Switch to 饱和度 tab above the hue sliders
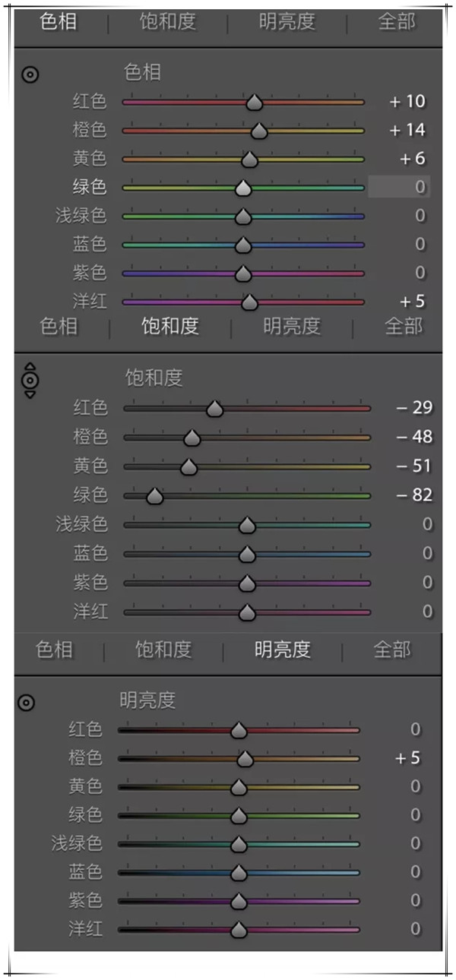The height and width of the screenshot is (980, 456). 167,21
